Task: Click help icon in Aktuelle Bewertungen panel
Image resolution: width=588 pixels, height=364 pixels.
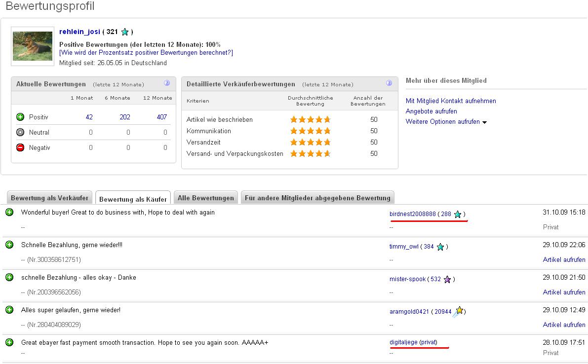Action: click(x=167, y=83)
